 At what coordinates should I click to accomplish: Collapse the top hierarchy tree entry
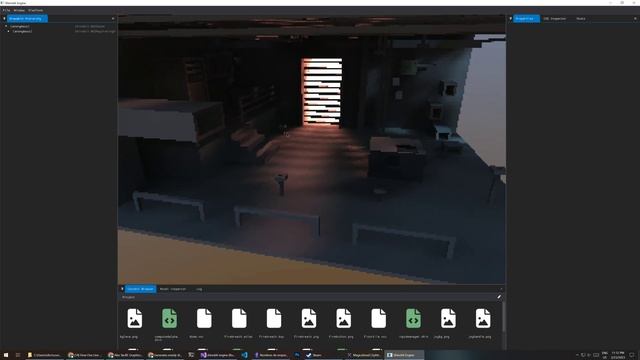6,26
